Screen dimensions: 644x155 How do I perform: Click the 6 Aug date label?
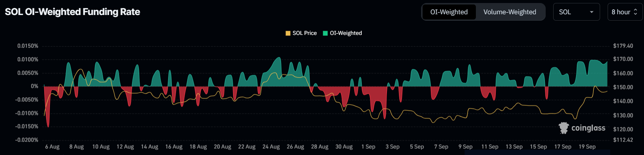click(53, 147)
